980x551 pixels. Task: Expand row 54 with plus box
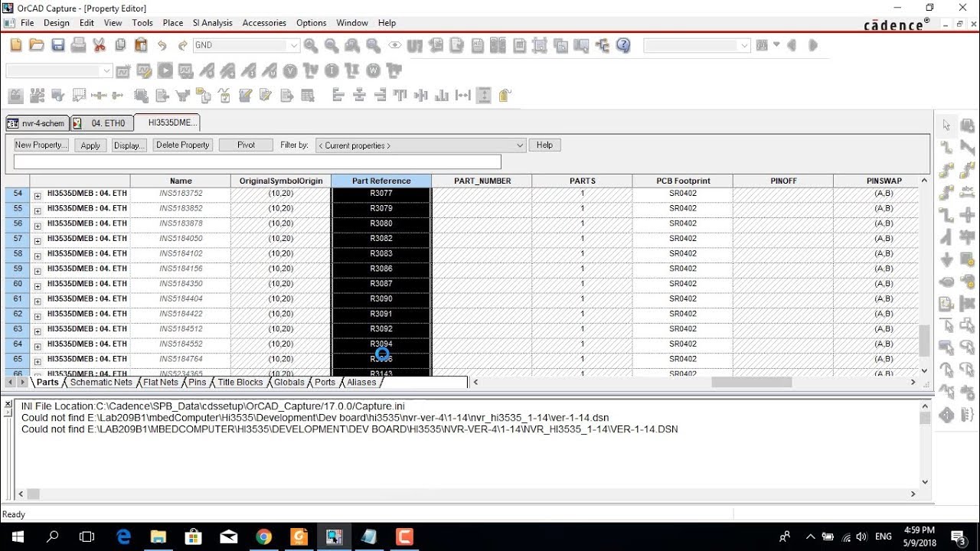[38, 196]
